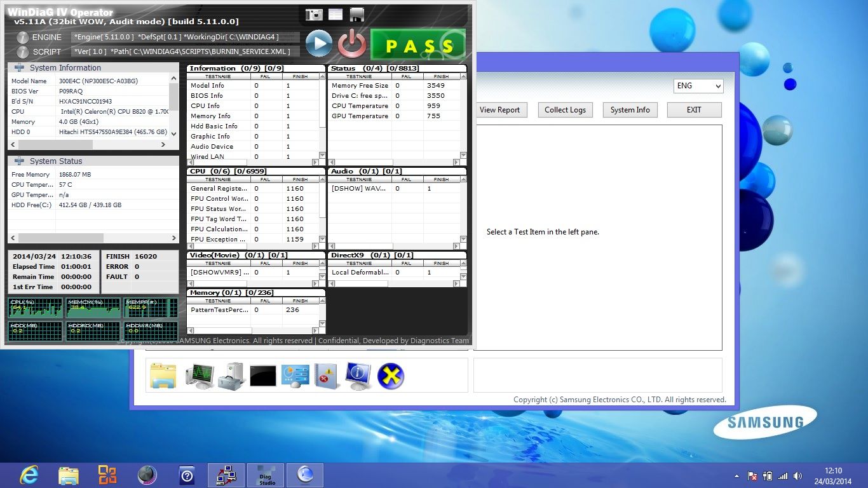The width and height of the screenshot is (868, 488).
Task: Select the BIOS Info test row
Action: pos(253,95)
